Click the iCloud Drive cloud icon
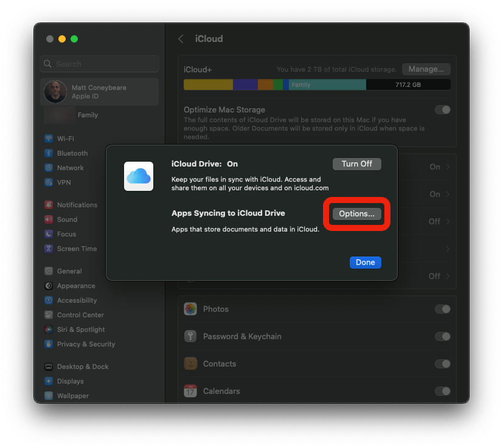The image size is (503, 448). click(138, 176)
